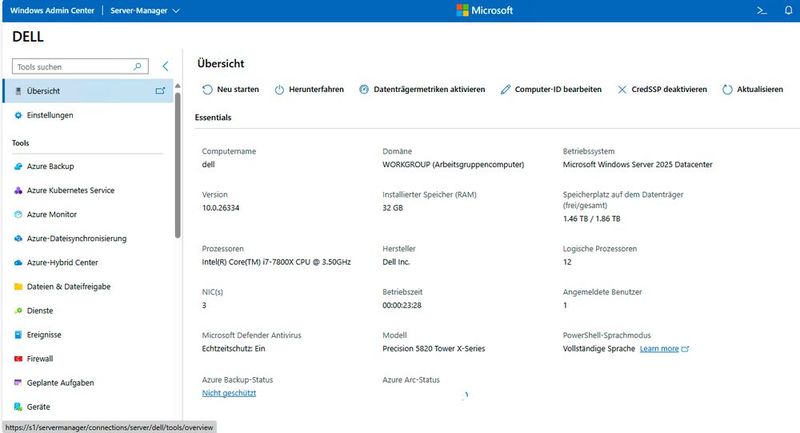Expand the Server-Manager dropdown

click(145, 10)
